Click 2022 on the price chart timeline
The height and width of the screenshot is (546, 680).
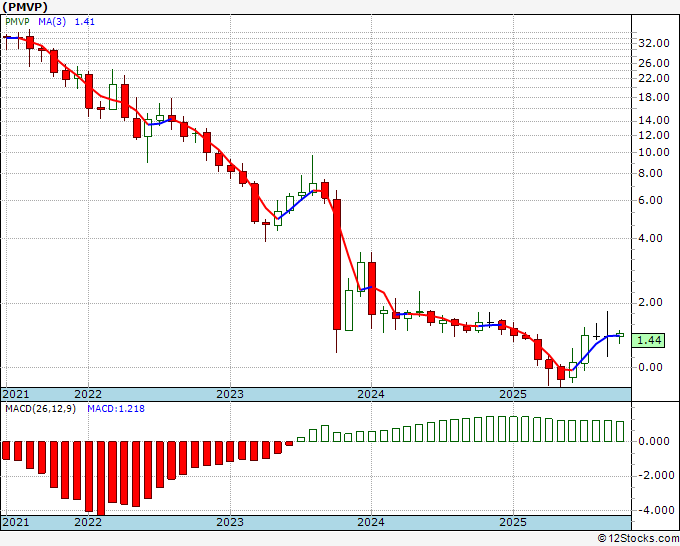tap(88, 394)
